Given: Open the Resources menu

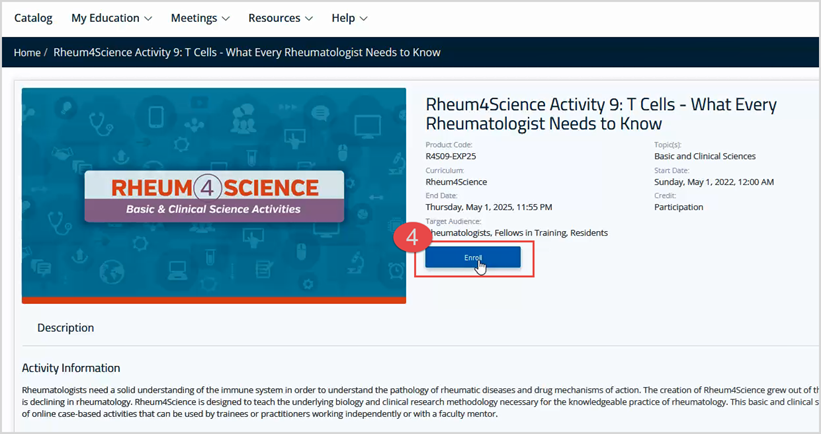Looking at the screenshot, I should [x=280, y=18].
